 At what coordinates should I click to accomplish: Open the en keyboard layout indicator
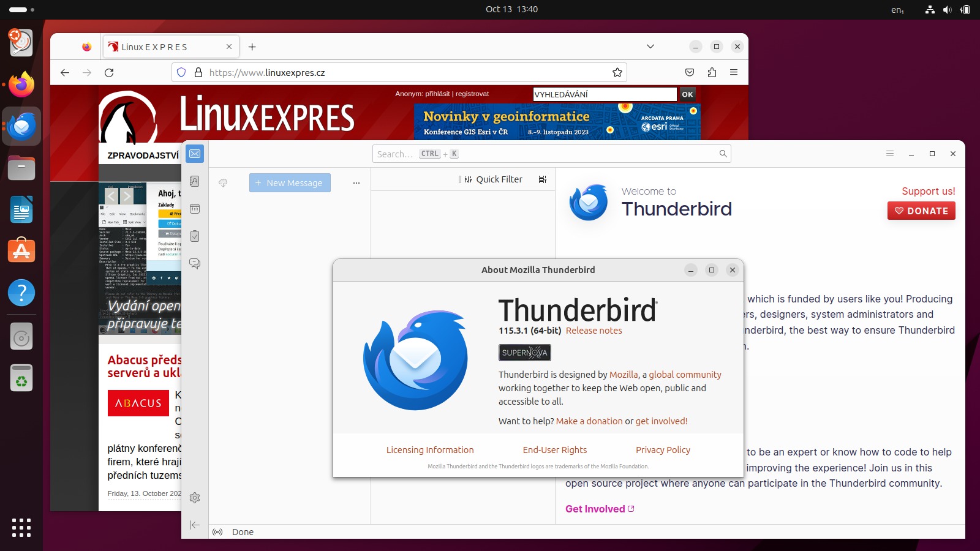[897, 10]
